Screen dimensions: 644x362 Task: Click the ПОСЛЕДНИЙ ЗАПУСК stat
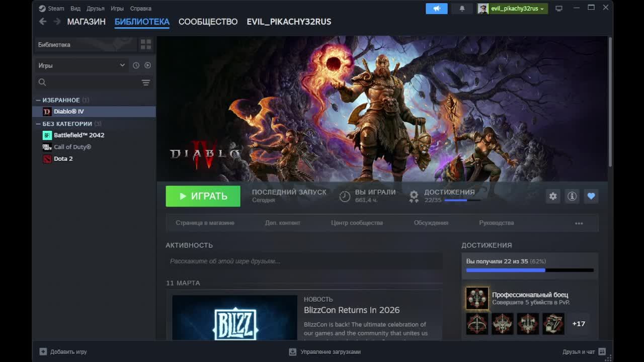289,196
